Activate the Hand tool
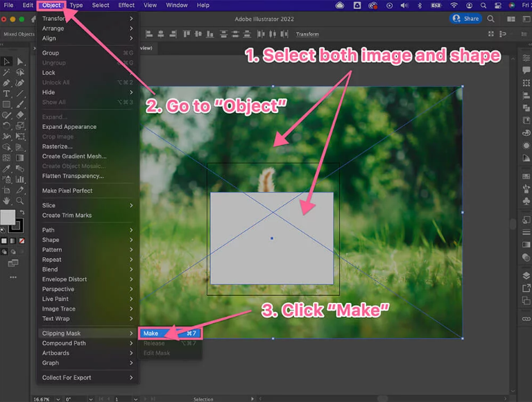This screenshot has width=532, height=402. [x=6, y=201]
